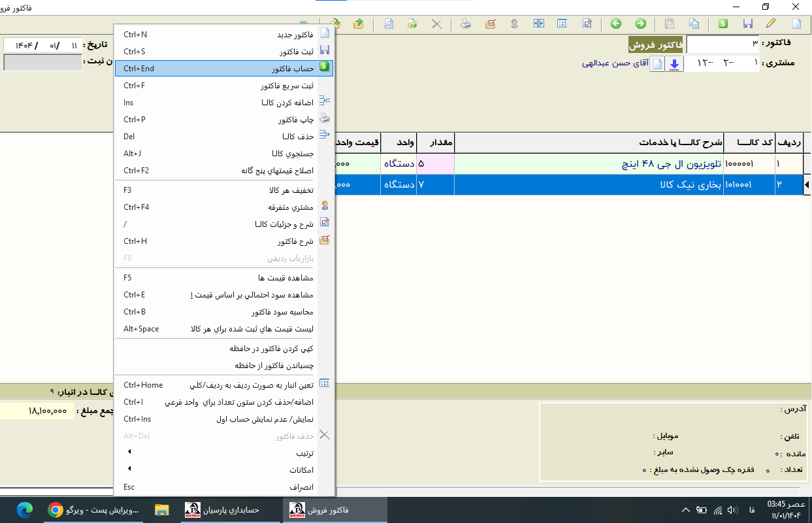Click the pencil edit icon in toolbar
812x523 pixels.
[x=771, y=24]
